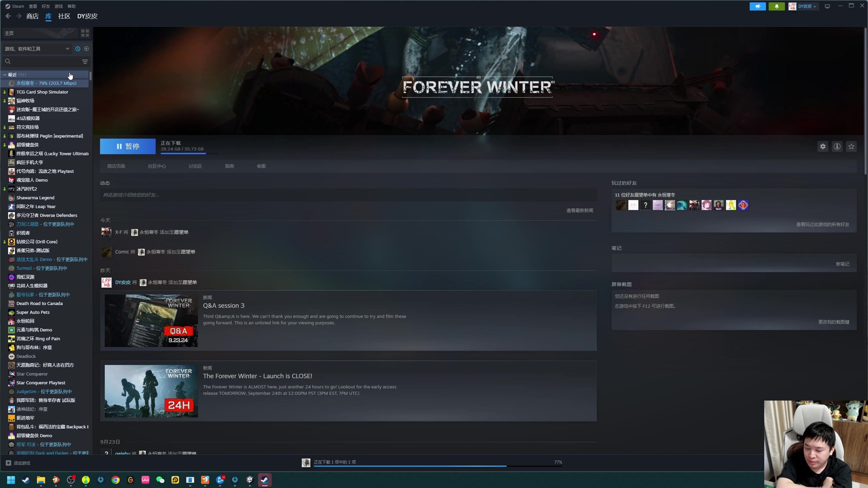The width and height of the screenshot is (868, 488).
Task: Open the Q&A session 3 news title
Action: pyautogui.click(x=224, y=306)
